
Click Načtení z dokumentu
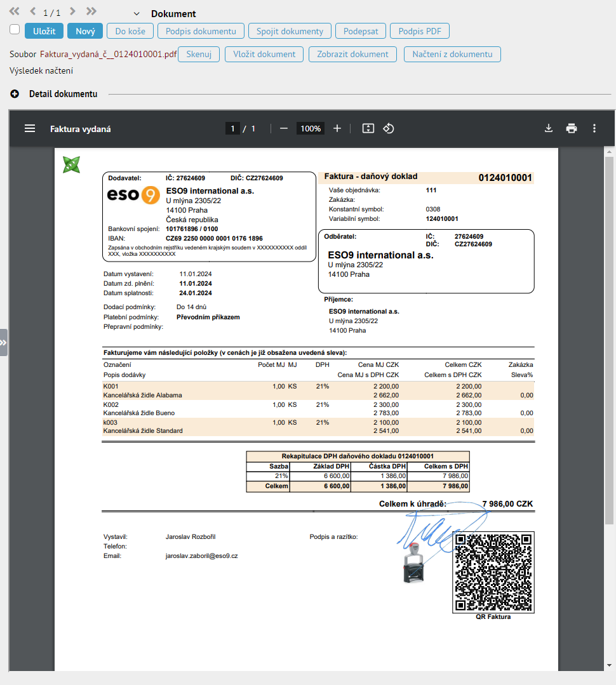coord(452,54)
